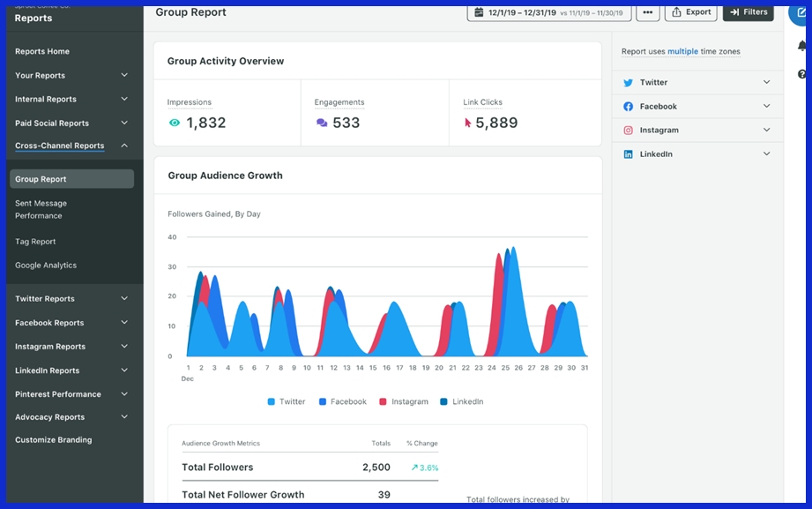Open Tag Report

click(x=35, y=242)
